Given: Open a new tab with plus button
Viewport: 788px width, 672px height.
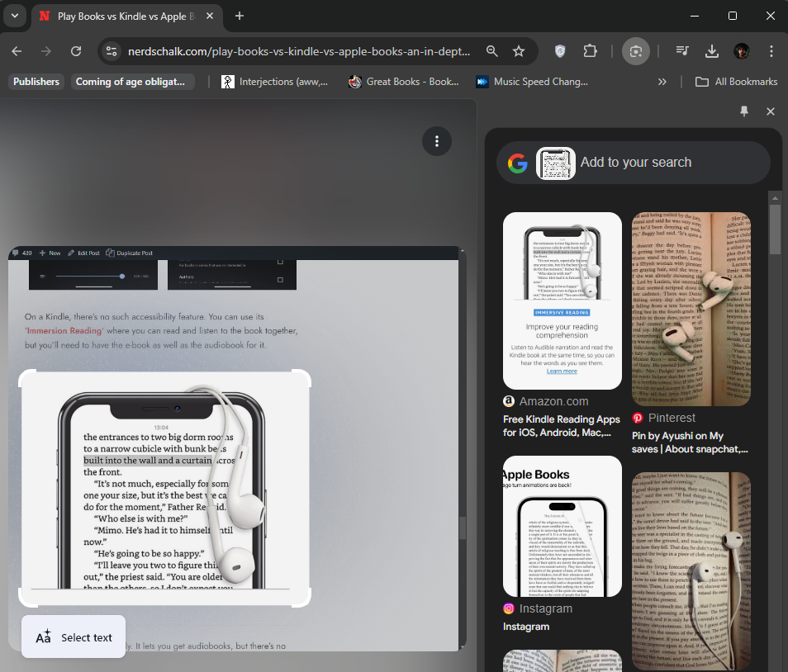Looking at the screenshot, I should tap(240, 16).
